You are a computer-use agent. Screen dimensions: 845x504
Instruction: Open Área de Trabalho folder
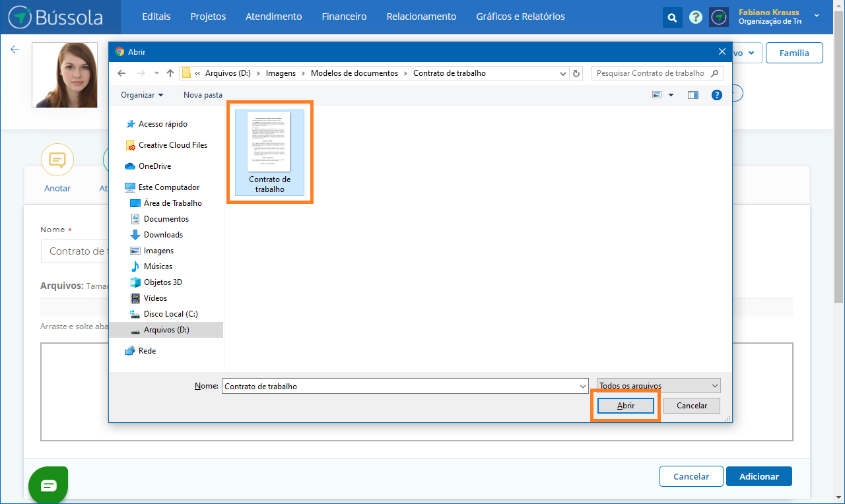(166, 203)
